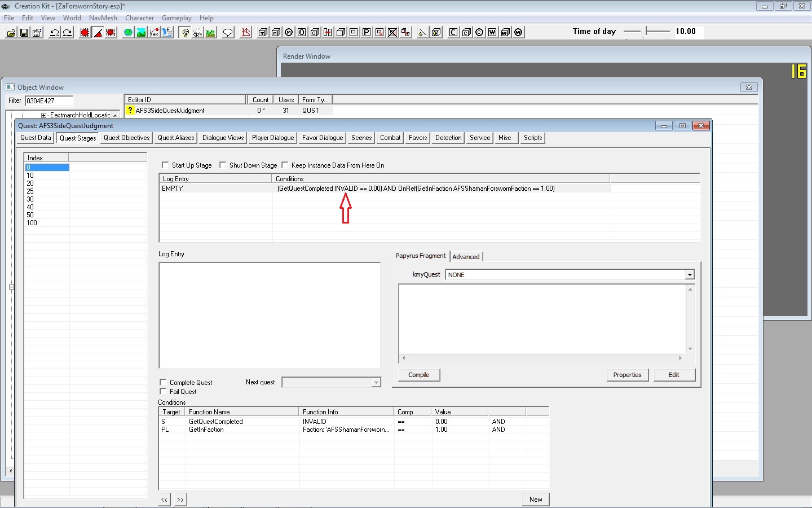Select the AFS3SideQuestJudgment row in Object Window
The image size is (812, 508).
[228, 111]
